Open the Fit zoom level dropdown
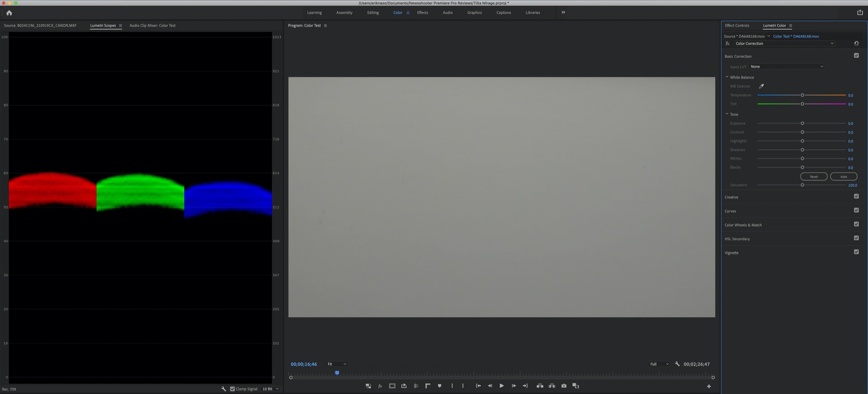 pyautogui.click(x=337, y=364)
